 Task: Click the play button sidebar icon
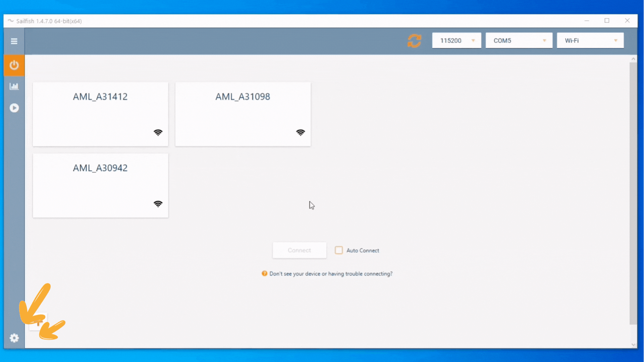click(14, 108)
